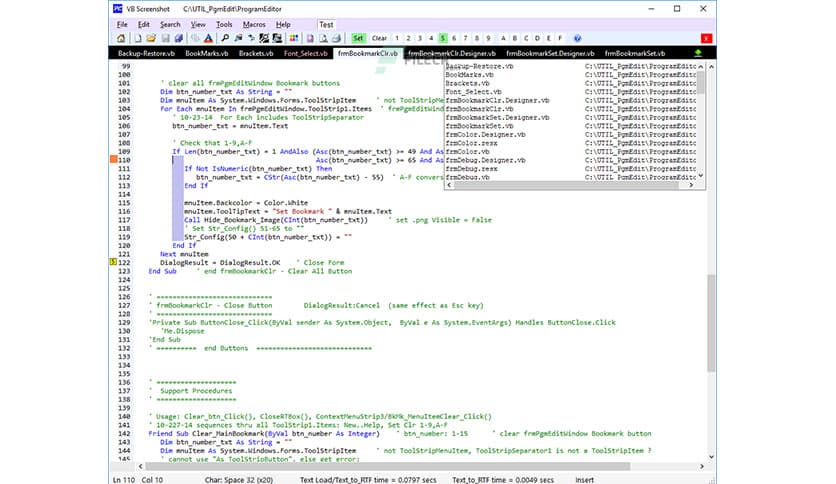The image size is (836, 484).
Task: Switch to the frmBookmarkSet.Designer.vb tab
Action: [550, 53]
